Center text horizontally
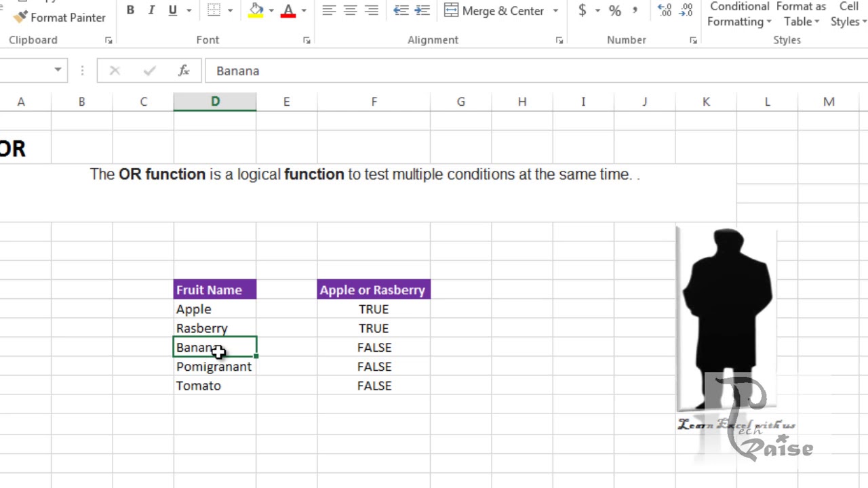 pyautogui.click(x=350, y=10)
